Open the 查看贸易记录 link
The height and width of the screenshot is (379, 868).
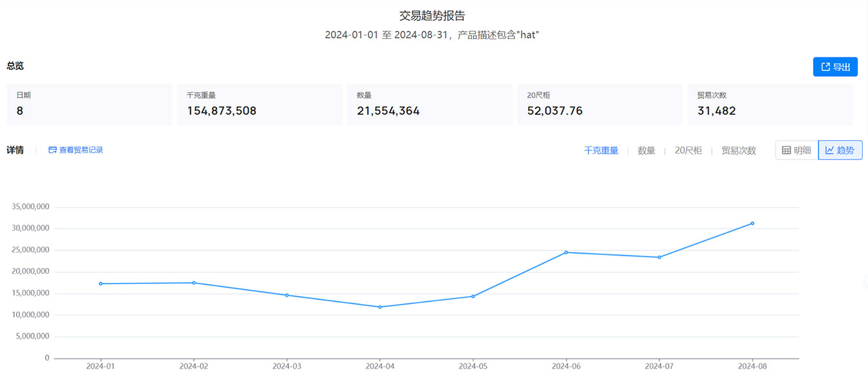coord(76,150)
